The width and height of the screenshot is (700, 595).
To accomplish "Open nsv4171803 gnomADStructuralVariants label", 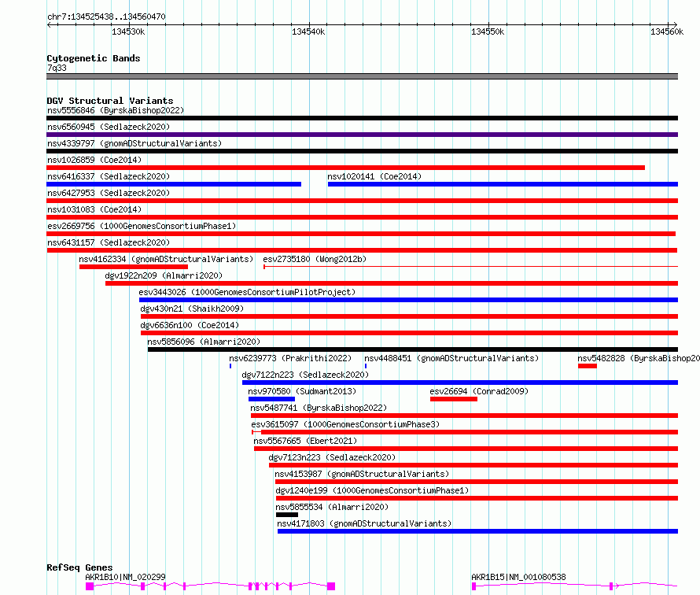I will pos(364,523).
